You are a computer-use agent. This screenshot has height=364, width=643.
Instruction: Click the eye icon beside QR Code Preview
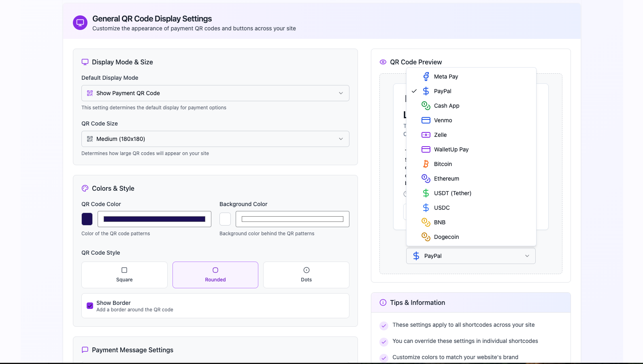point(383,62)
